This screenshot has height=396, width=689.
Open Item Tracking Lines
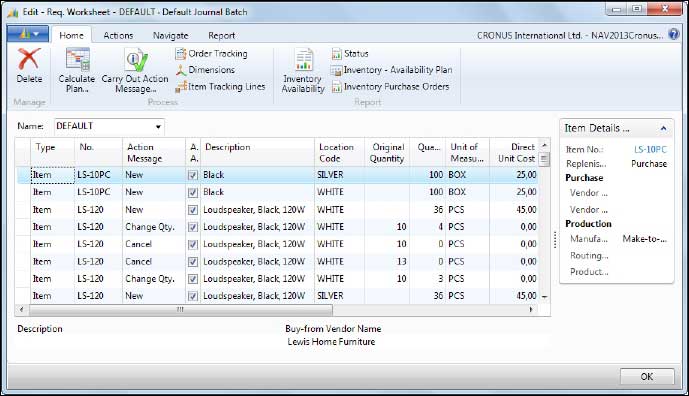(220, 87)
